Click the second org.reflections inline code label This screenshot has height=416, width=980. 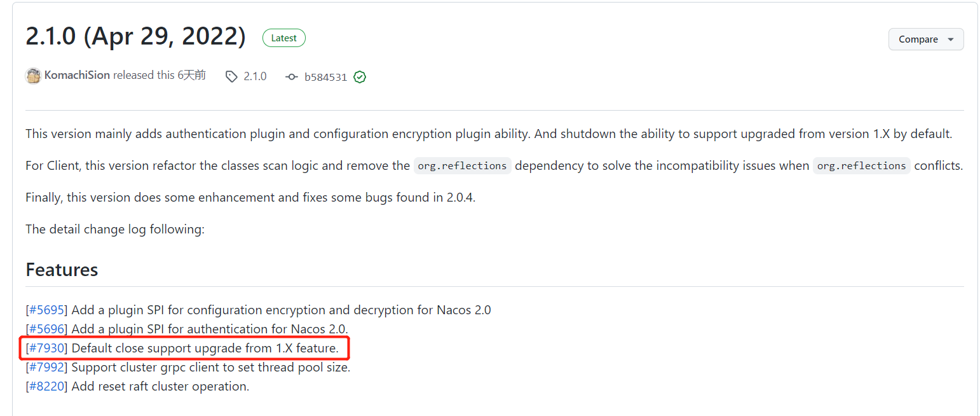point(861,165)
